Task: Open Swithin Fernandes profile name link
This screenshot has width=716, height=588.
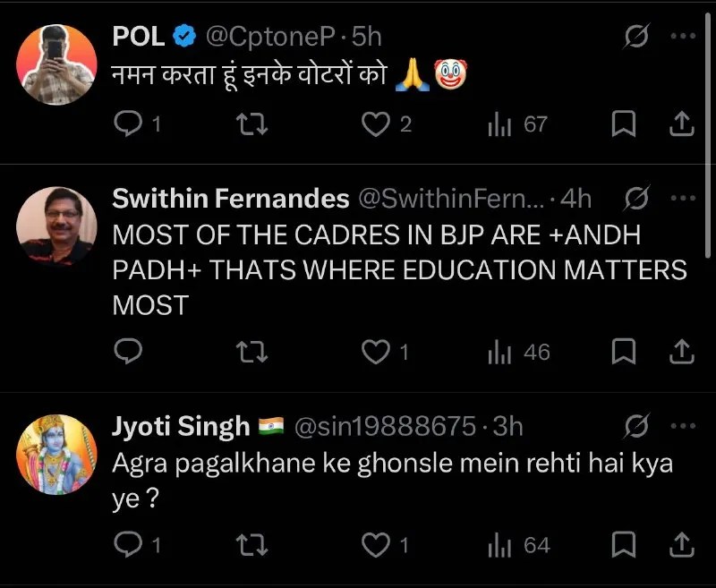Action: [x=230, y=199]
